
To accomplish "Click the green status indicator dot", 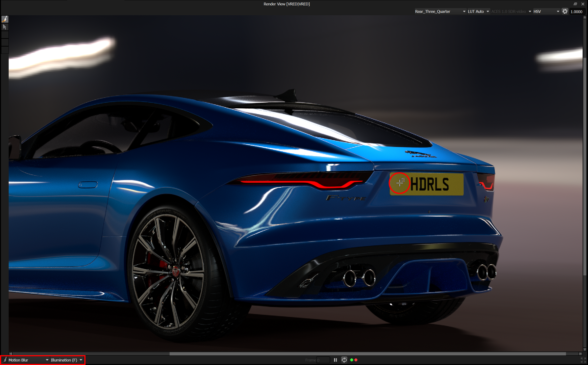I will coord(352,360).
